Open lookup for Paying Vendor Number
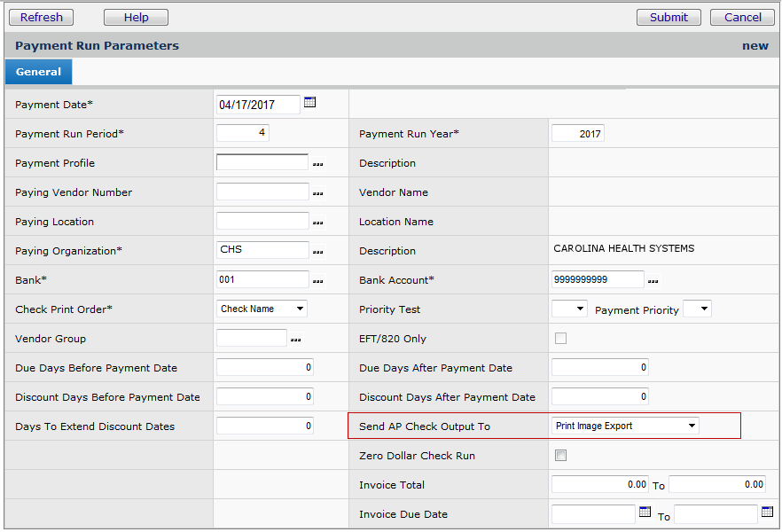 317,193
